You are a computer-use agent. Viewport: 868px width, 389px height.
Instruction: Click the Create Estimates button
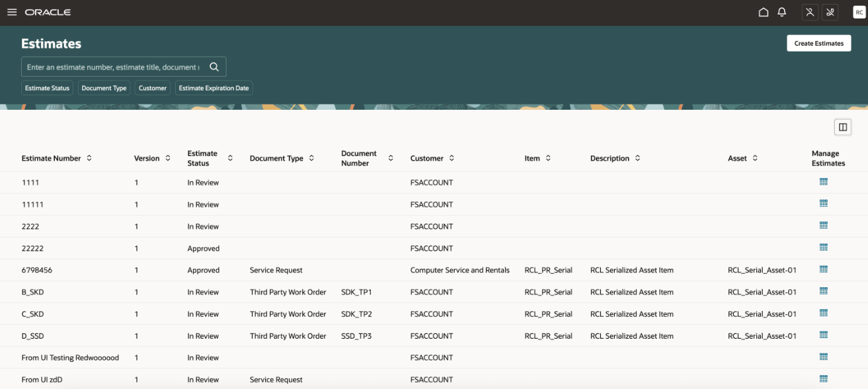[x=818, y=42]
